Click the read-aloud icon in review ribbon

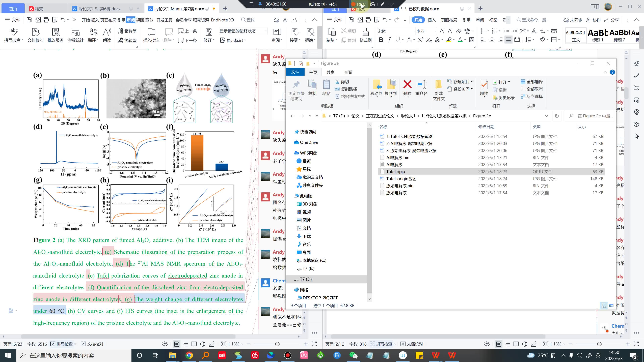[107, 32]
